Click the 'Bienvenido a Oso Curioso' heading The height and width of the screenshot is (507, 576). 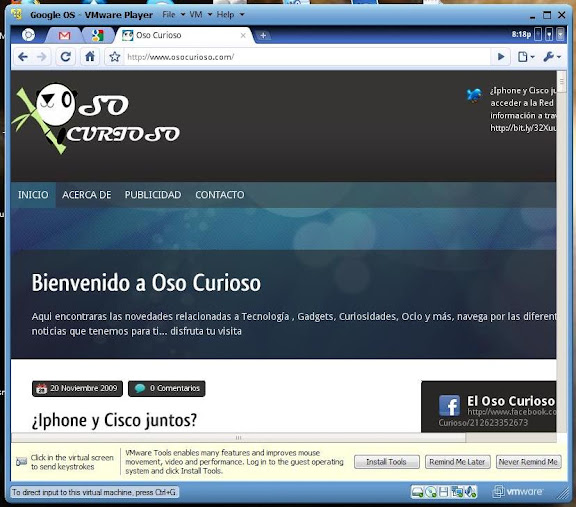coord(146,283)
